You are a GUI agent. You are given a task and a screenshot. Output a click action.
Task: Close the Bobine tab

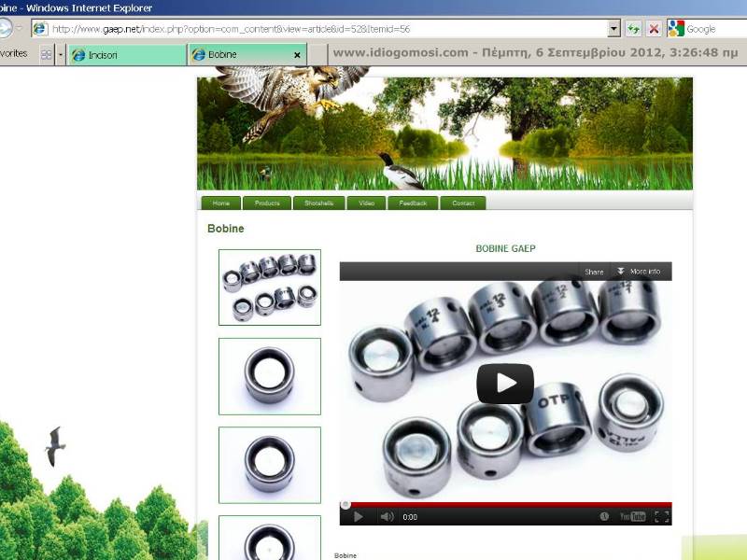[x=297, y=55]
